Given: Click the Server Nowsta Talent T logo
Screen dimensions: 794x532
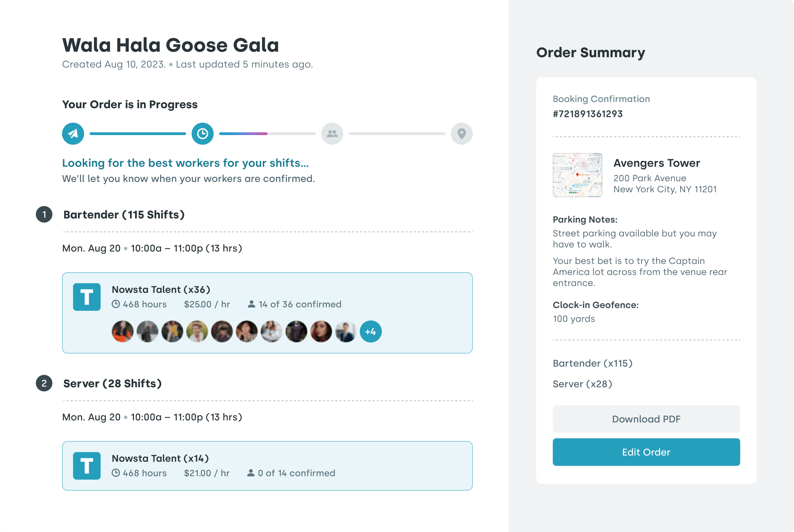Looking at the screenshot, I should tap(87, 466).
